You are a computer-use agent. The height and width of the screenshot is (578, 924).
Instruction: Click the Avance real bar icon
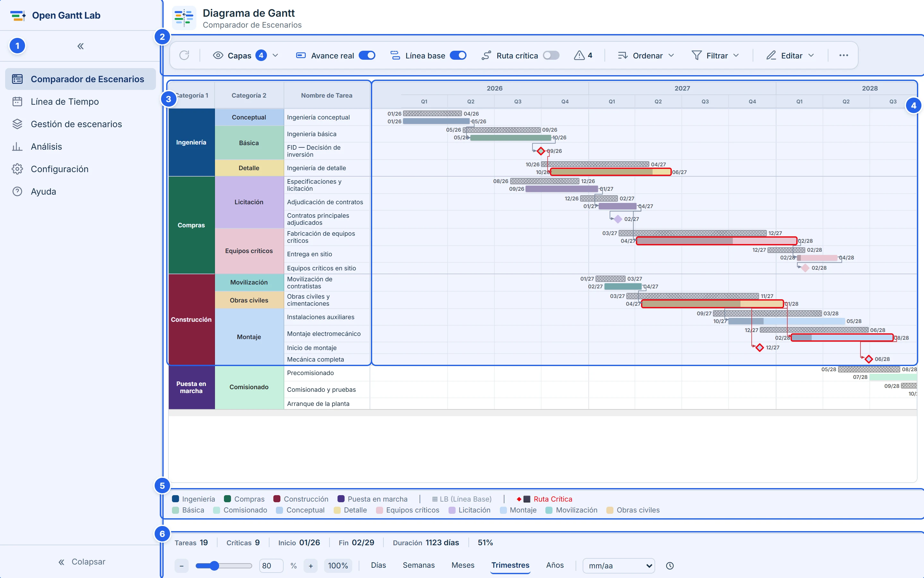tap(301, 56)
